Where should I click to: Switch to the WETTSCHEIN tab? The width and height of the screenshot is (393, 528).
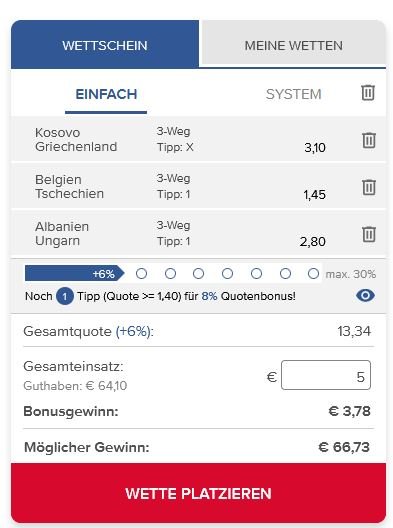[x=105, y=45]
